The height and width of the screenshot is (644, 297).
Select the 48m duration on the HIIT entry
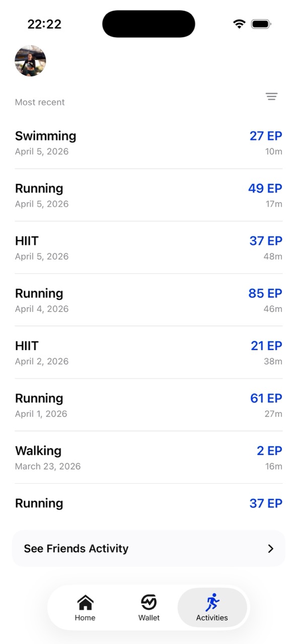(x=273, y=256)
